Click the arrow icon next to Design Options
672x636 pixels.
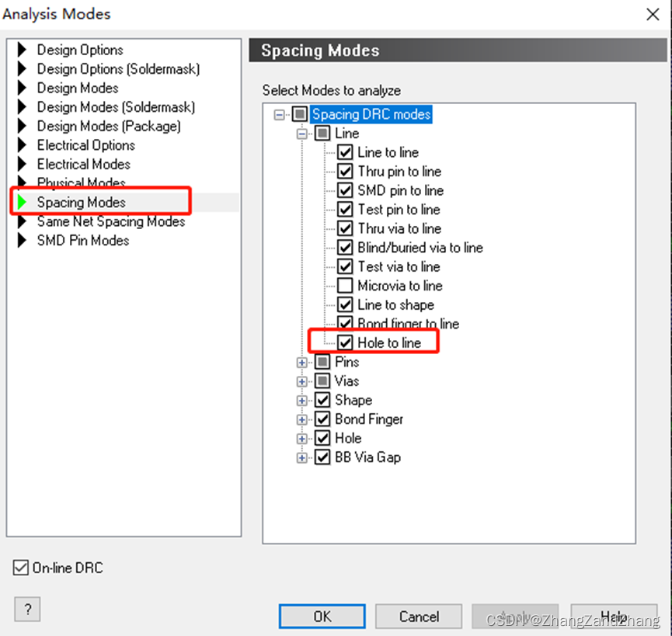point(22,50)
